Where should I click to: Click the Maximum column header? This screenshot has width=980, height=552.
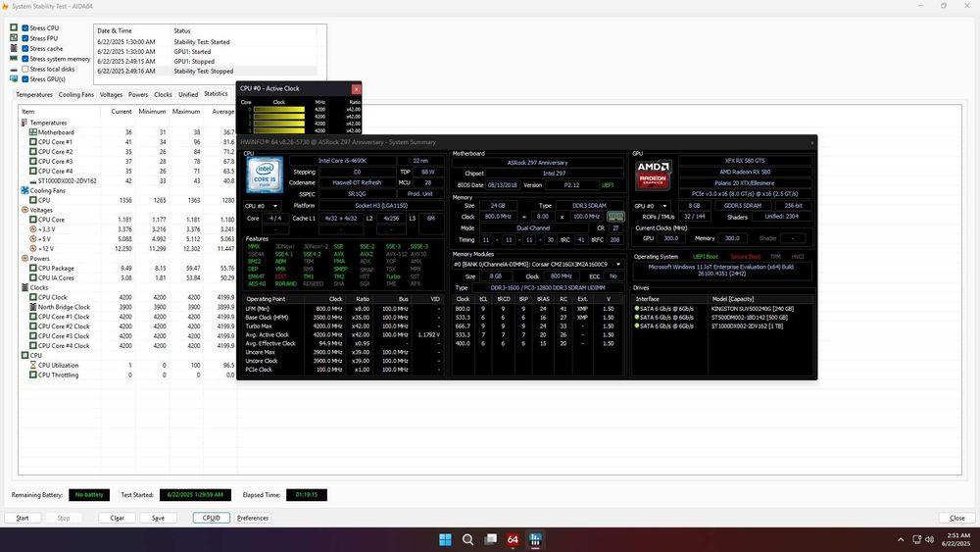[185, 111]
